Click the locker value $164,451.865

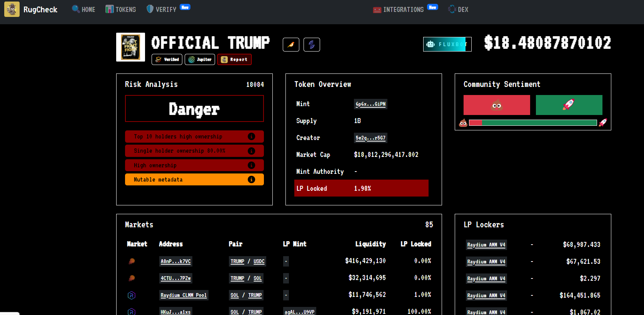(580, 295)
